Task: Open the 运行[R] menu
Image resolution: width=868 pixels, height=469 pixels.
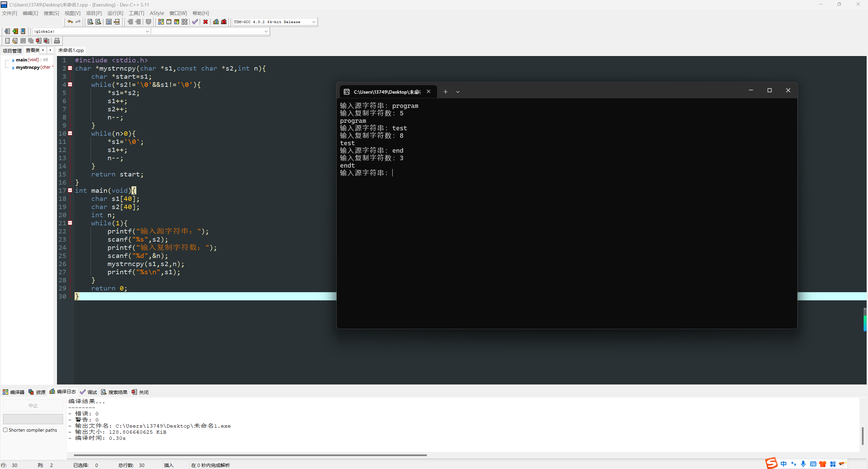Action: (115, 13)
